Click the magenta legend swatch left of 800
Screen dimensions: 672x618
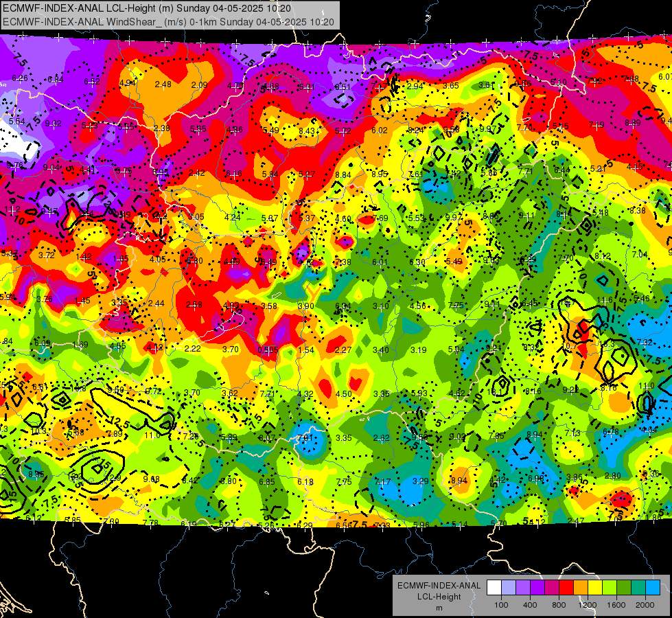tap(552, 587)
